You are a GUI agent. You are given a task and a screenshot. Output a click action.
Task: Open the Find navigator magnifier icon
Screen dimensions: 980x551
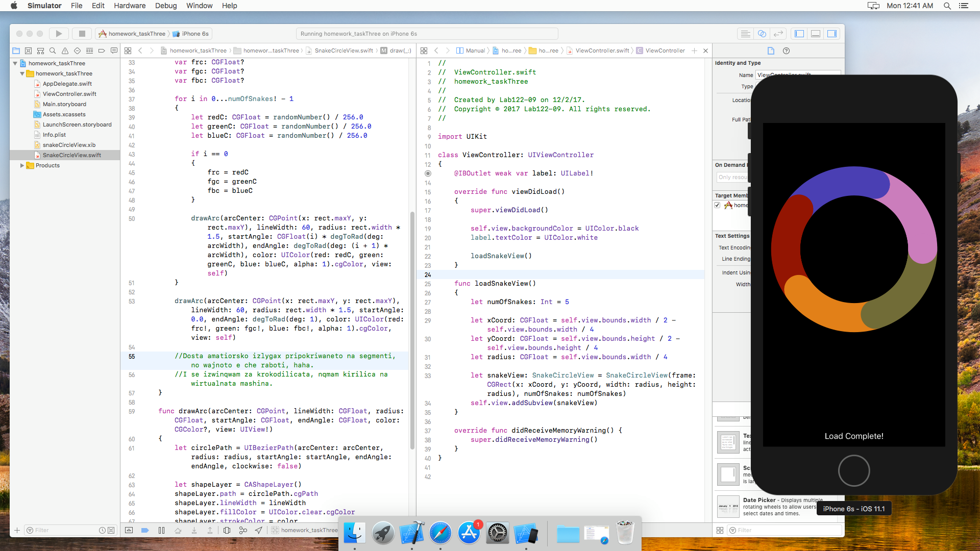53,51
